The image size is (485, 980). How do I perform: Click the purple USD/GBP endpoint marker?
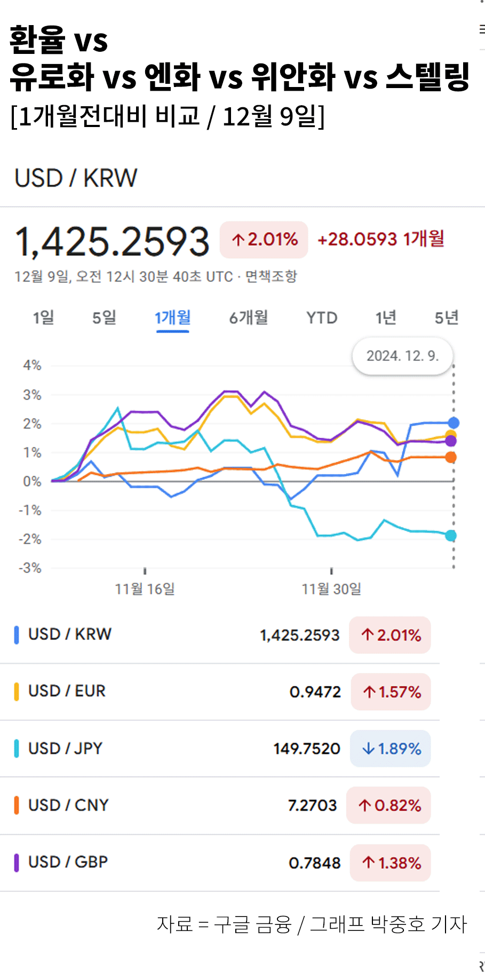click(x=452, y=440)
